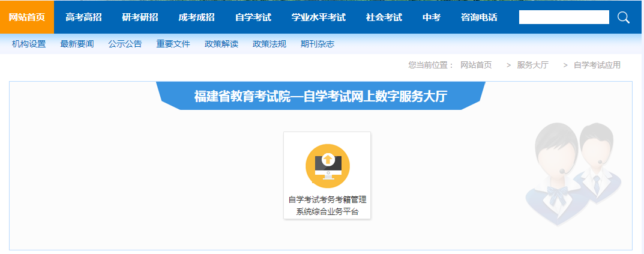Screen dimensions: 644x254
Task: Click the 您当前位置 breadcrumb label
Action: click(431, 65)
